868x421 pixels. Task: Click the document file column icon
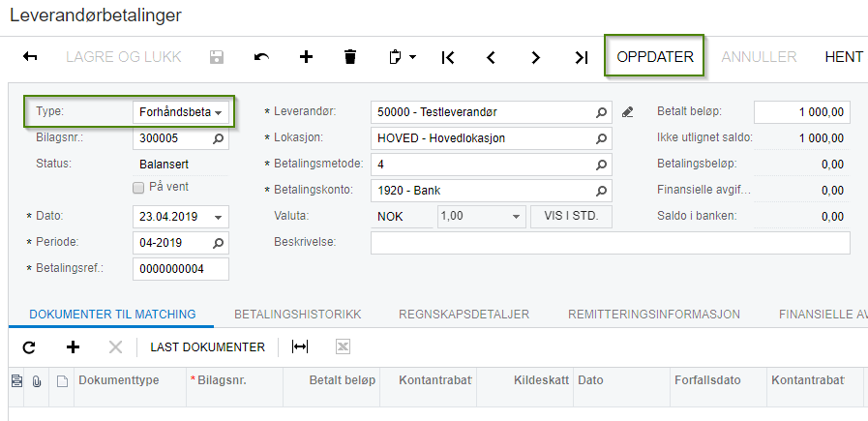(x=62, y=381)
